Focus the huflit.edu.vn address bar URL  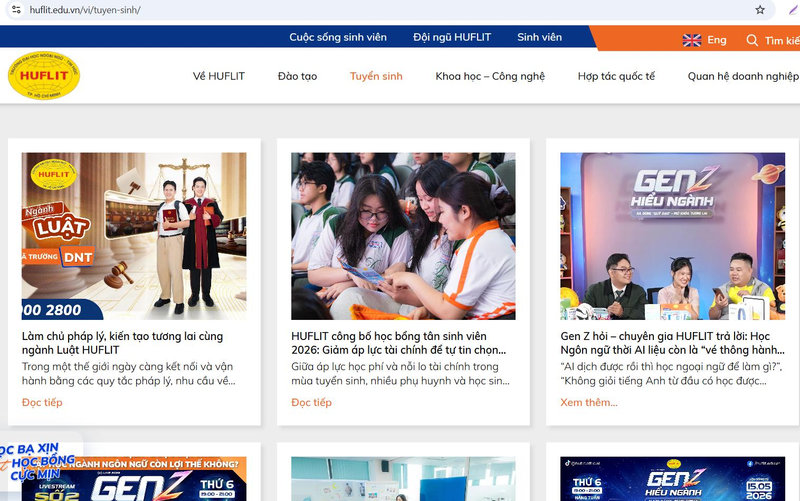coord(85,10)
